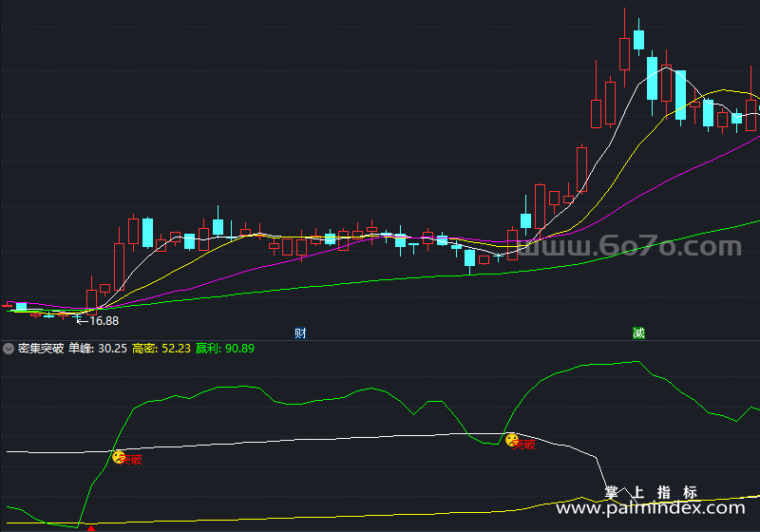Image resolution: width=760 pixels, height=532 pixels.
Task: Click the red triangle marker at bottom
Action: (x=90, y=528)
